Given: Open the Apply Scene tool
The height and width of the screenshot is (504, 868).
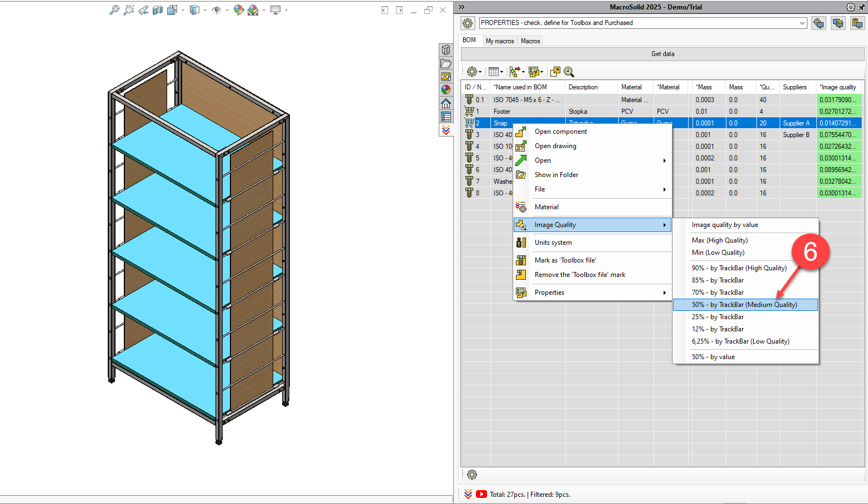Looking at the screenshot, I should pos(253,10).
